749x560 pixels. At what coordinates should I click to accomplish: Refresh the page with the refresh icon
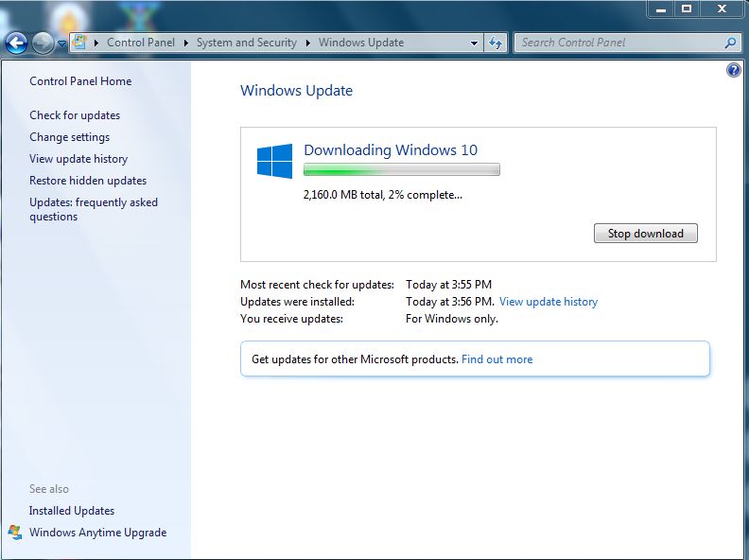coord(496,43)
